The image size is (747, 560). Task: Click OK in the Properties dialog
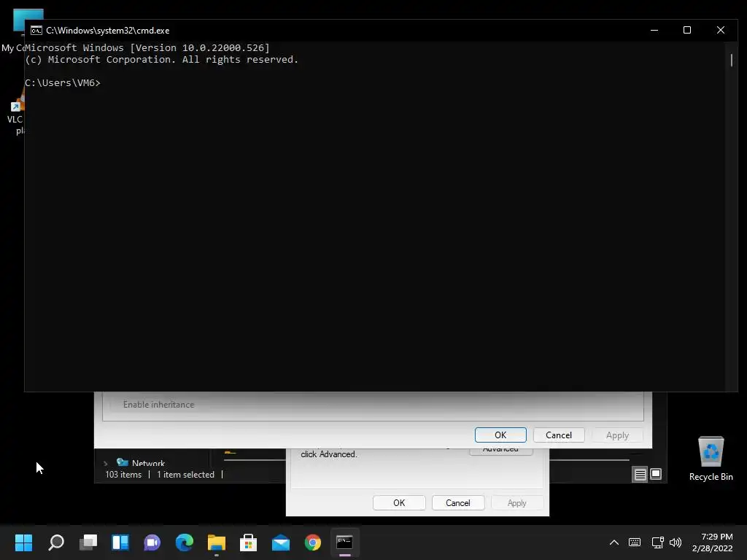(x=399, y=503)
